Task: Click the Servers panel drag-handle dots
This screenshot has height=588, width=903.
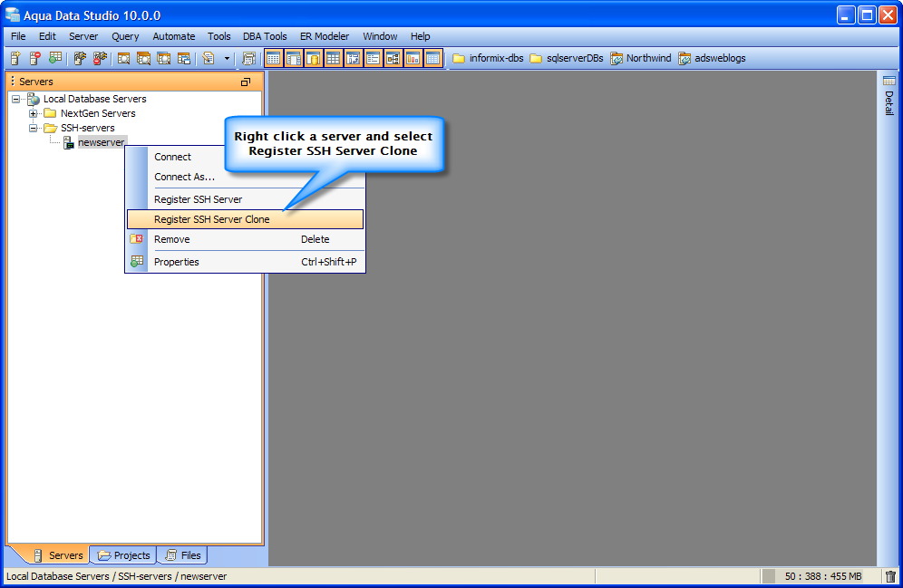Action: pyautogui.click(x=13, y=82)
